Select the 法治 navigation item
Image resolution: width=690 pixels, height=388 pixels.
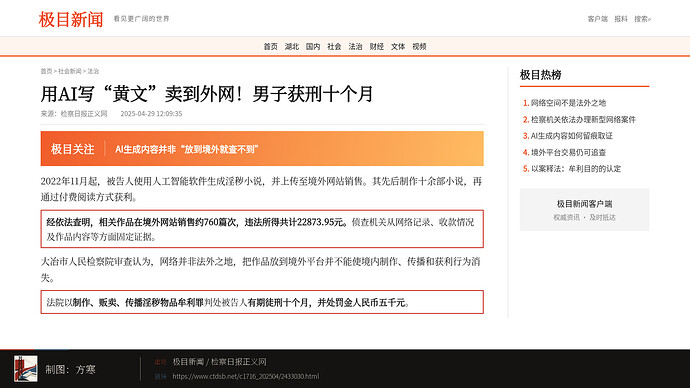pos(356,47)
